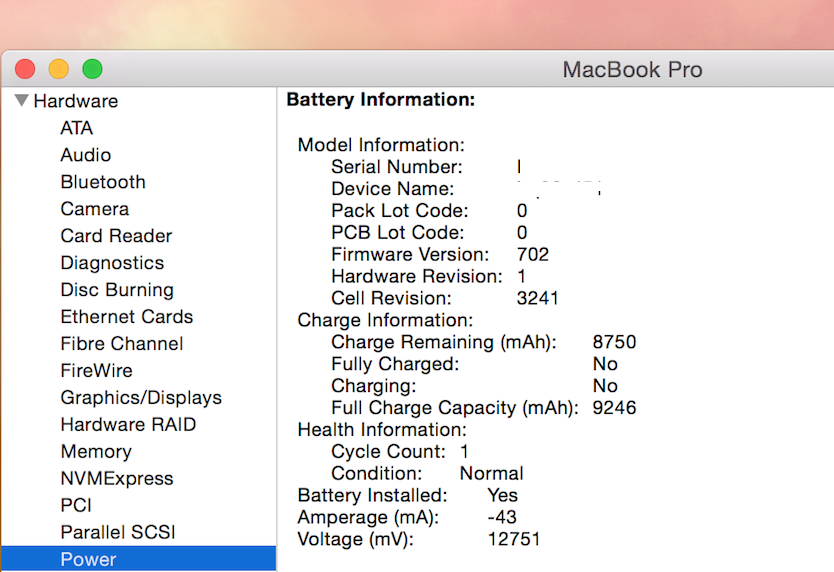This screenshot has height=572, width=834.
Task: Click Condition value Normal
Action: point(491,473)
